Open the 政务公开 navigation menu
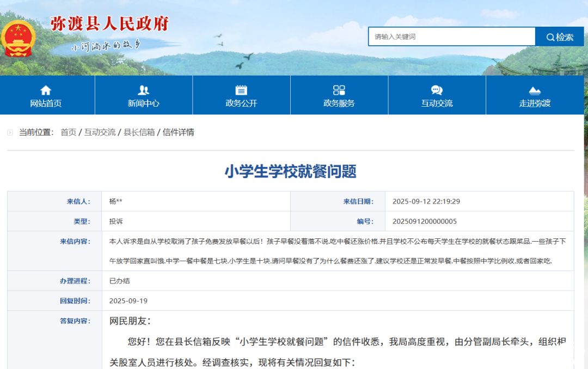588x369 pixels. pyautogui.click(x=241, y=103)
